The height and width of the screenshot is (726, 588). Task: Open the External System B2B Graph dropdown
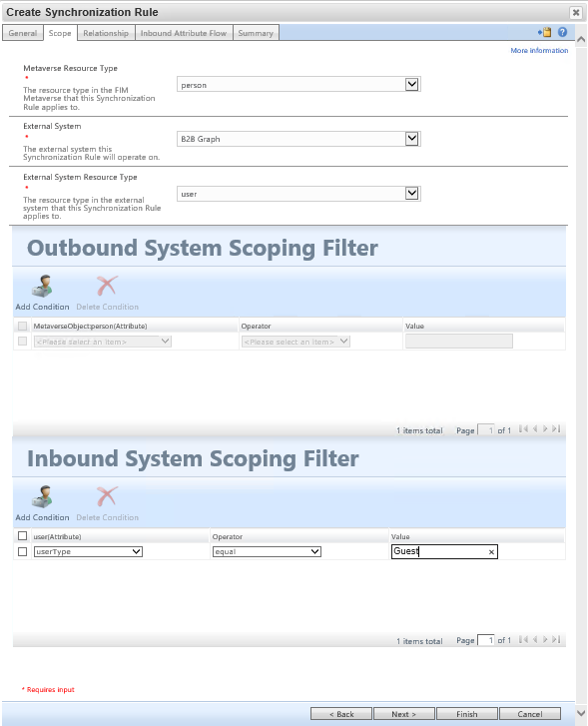point(298,139)
